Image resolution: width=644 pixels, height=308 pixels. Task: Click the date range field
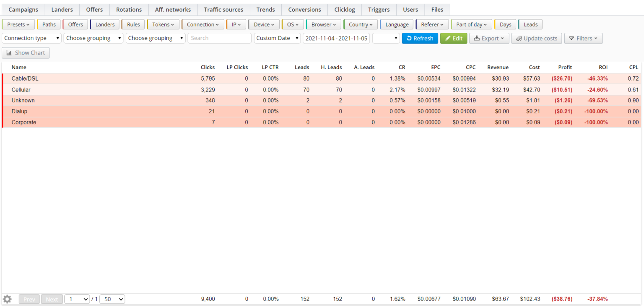[x=336, y=38]
